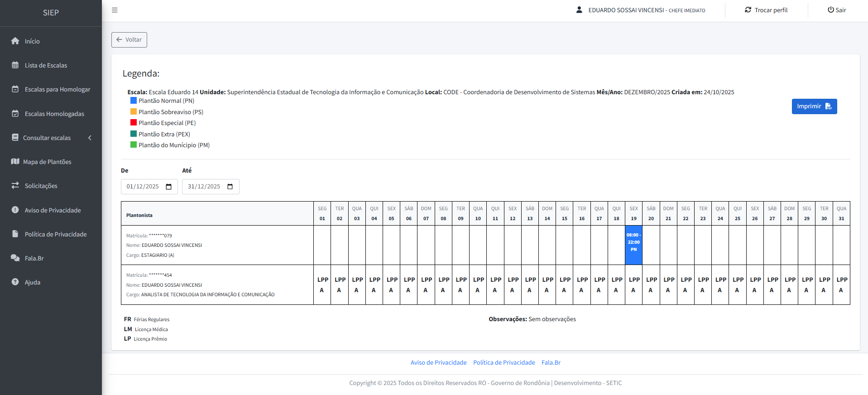Image resolution: width=868 pixels, height=395 pixels.
Task: Click the Ajuda question mark icon
Action: 15,282
